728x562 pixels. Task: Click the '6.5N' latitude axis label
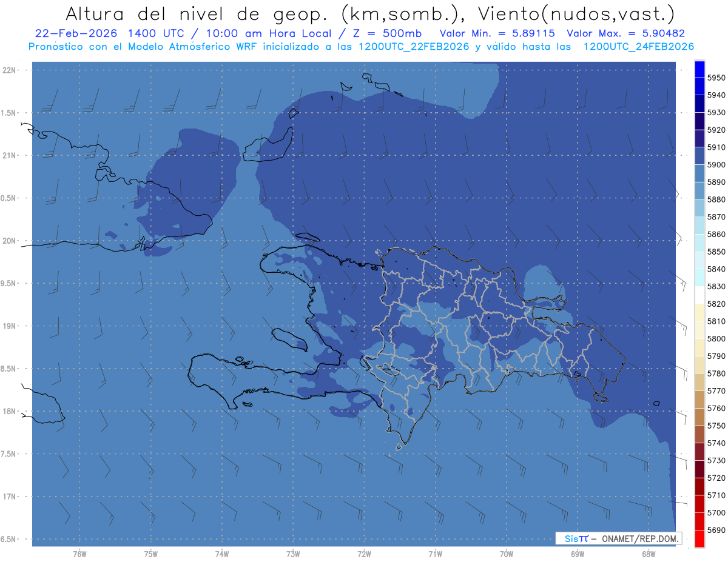coord(8,539)
